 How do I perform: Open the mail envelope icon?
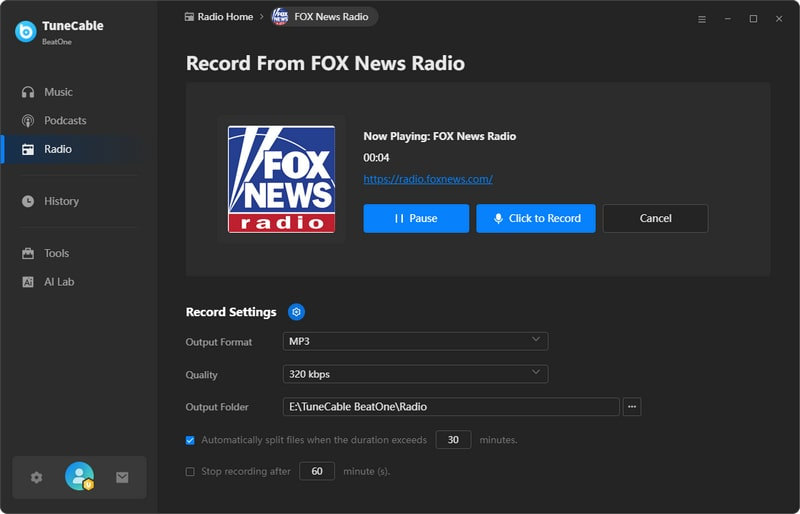click(122, 478)
